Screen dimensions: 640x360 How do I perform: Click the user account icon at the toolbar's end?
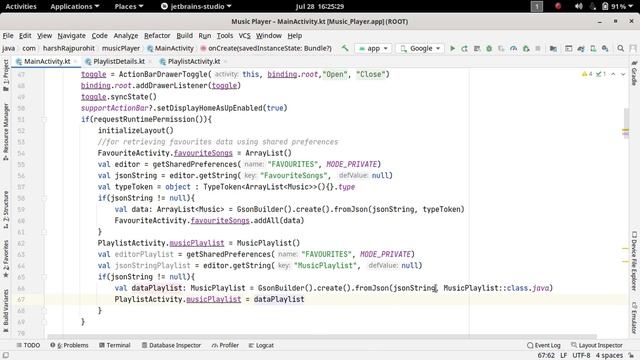pos(633,48)
